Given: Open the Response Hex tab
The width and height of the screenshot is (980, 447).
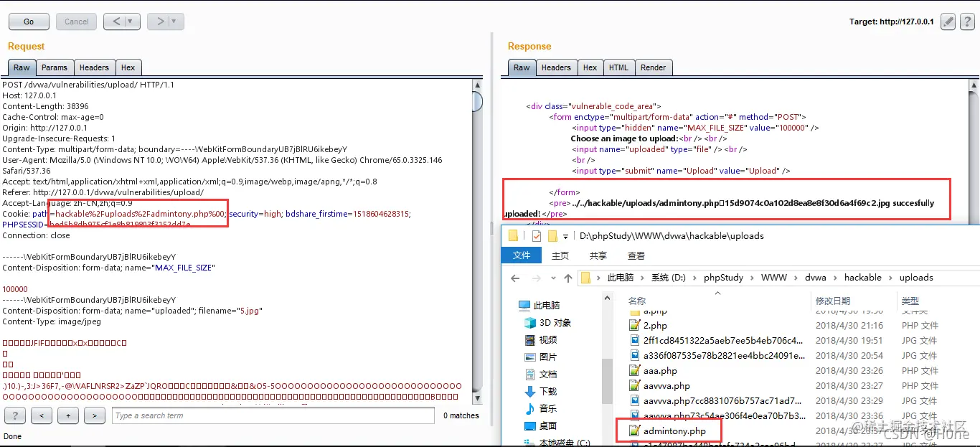Looking at the screenshot, I should coord(590,67).
